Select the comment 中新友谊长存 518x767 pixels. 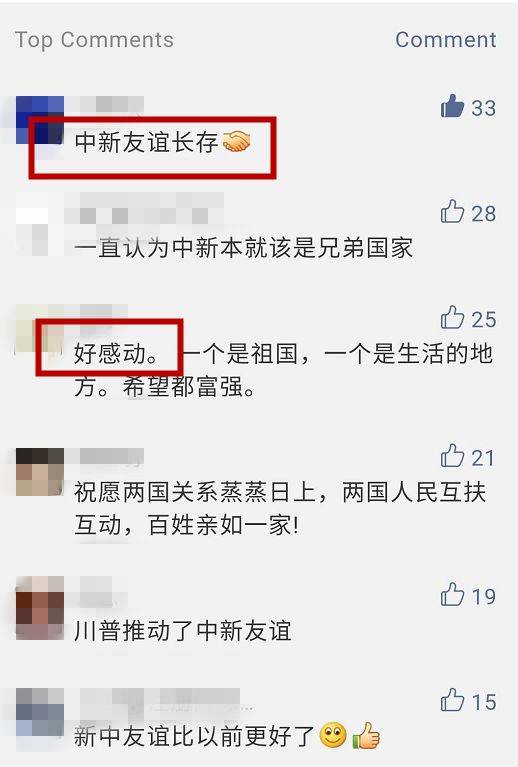[x=146, y=142]
